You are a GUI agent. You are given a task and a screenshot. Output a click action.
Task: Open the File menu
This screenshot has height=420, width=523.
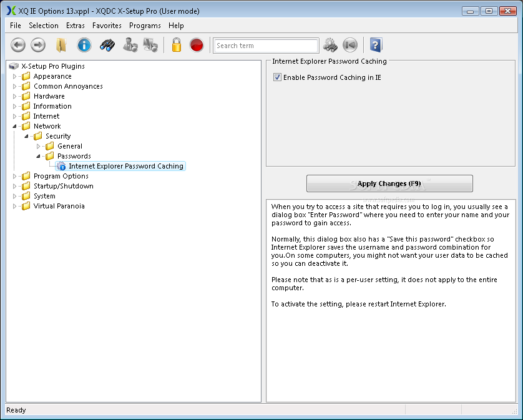[x=16, y=26]
